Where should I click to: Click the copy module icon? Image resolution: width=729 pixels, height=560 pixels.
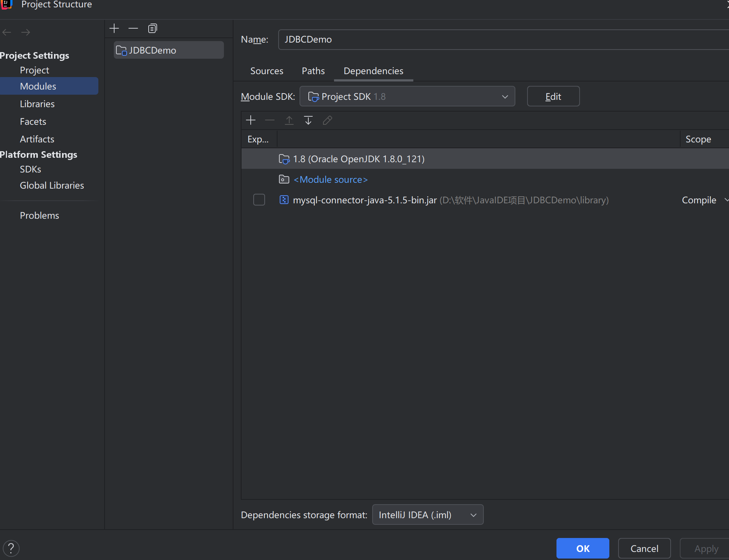152,29
